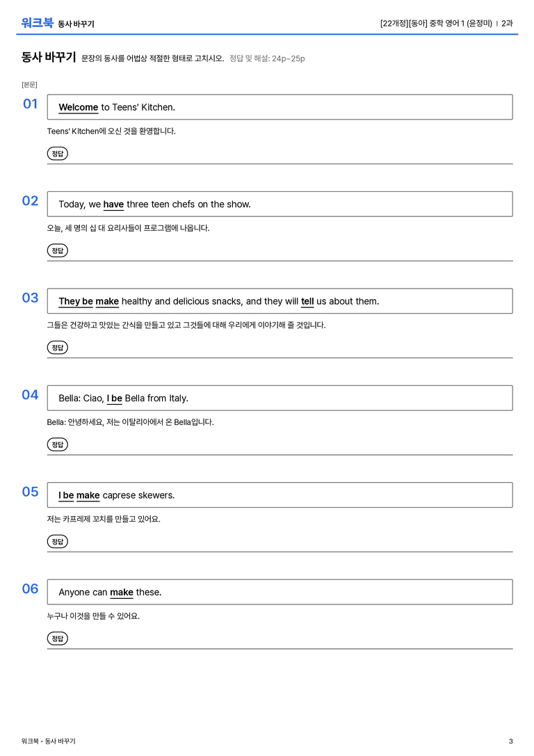The height and width of the screenshot is (756, 534).
Task: Click the [본문] section label
Action: (x=29, y=84)
